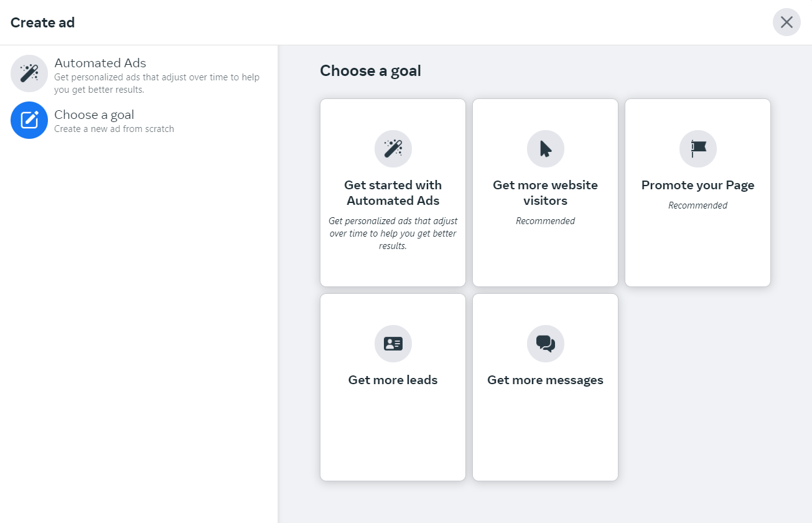812x523 pixels.
Task: Click 'Recommended' under Promote your Page
Action: (x=698, y=205)
